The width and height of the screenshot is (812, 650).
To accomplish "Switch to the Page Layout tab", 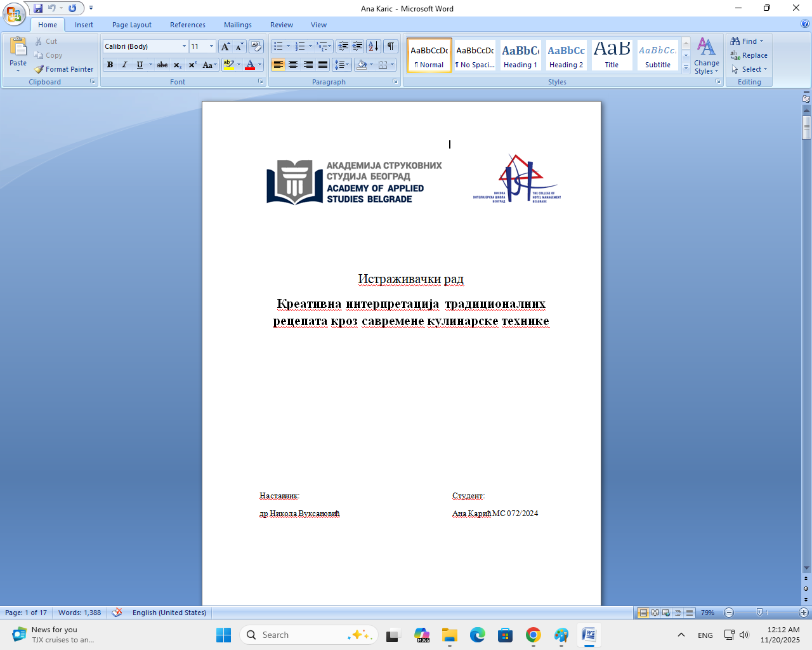I will (x=132, y=25).
